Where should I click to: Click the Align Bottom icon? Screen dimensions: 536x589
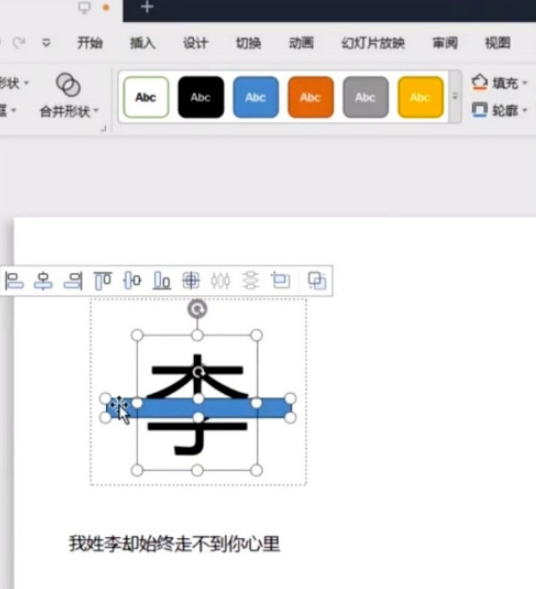(x=162, y=281)
